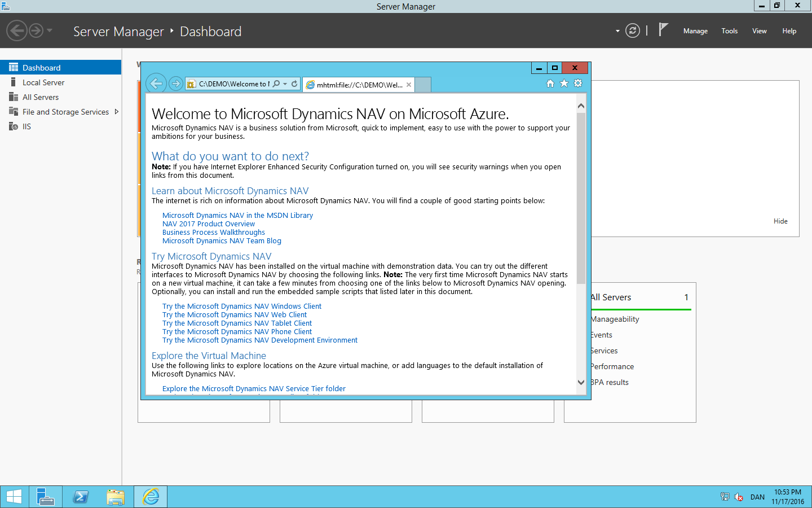Image resolution: width=812 pixels, height=508 pixels.
Task: Select Local Server in the sidebar
Action: click(43, 82)
